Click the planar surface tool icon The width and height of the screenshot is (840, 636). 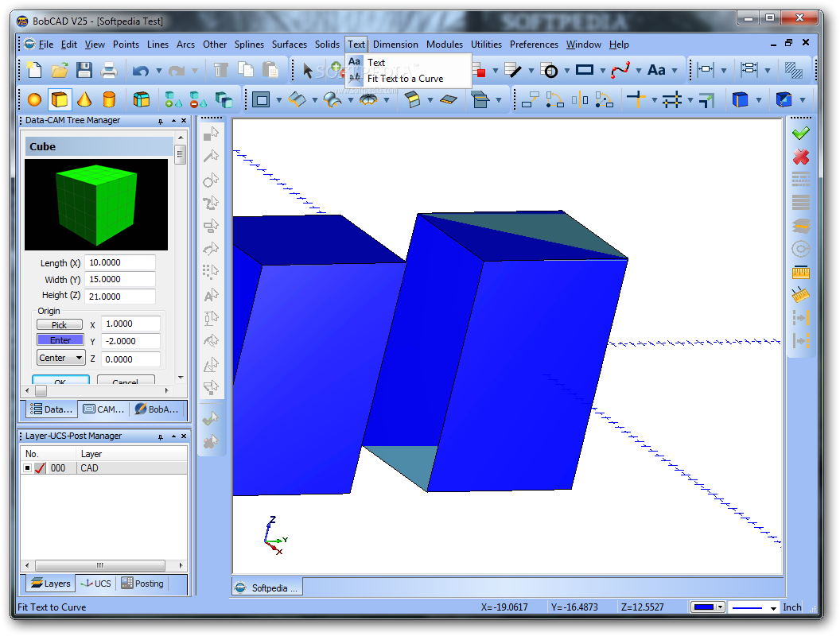click(449, 99)
